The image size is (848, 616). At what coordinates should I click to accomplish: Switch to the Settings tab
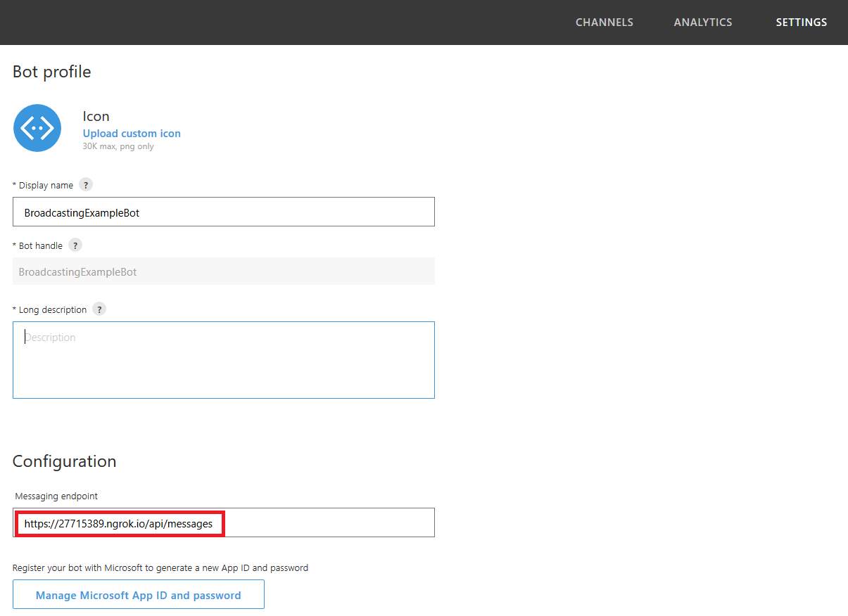(x=802, y=23)
